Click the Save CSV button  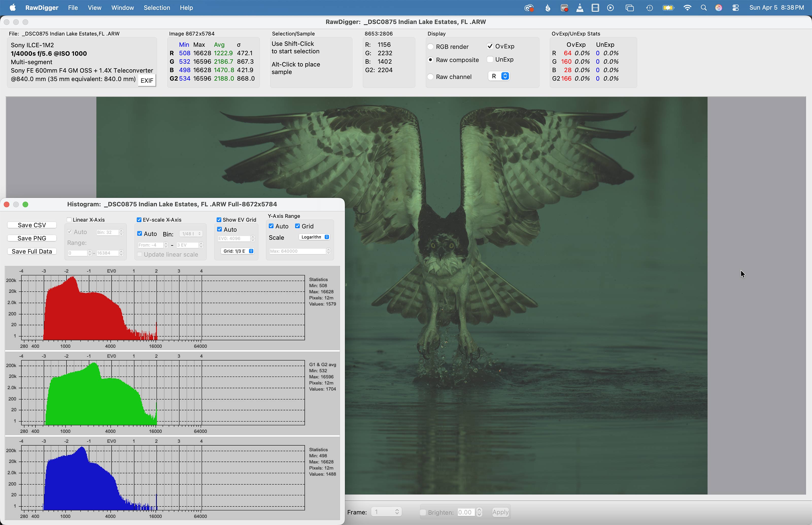pos(32,225)
